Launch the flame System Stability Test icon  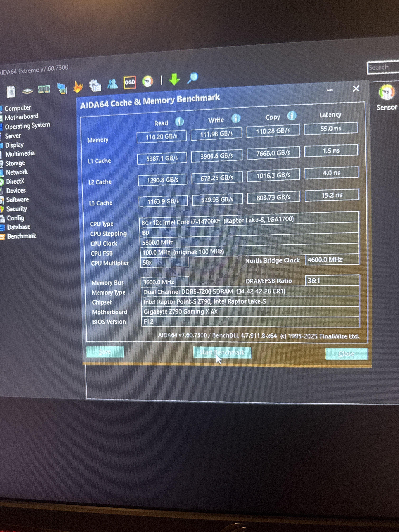(78, 87)
